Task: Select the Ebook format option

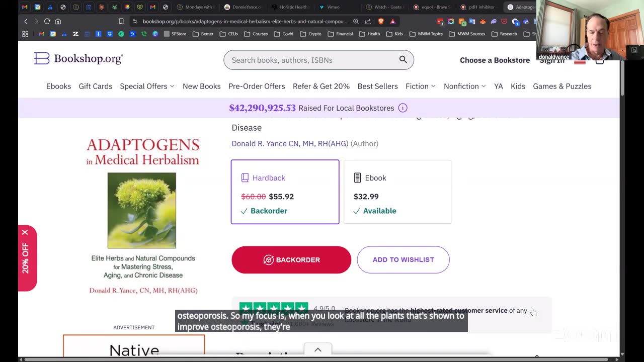Action: coord(397,192)
